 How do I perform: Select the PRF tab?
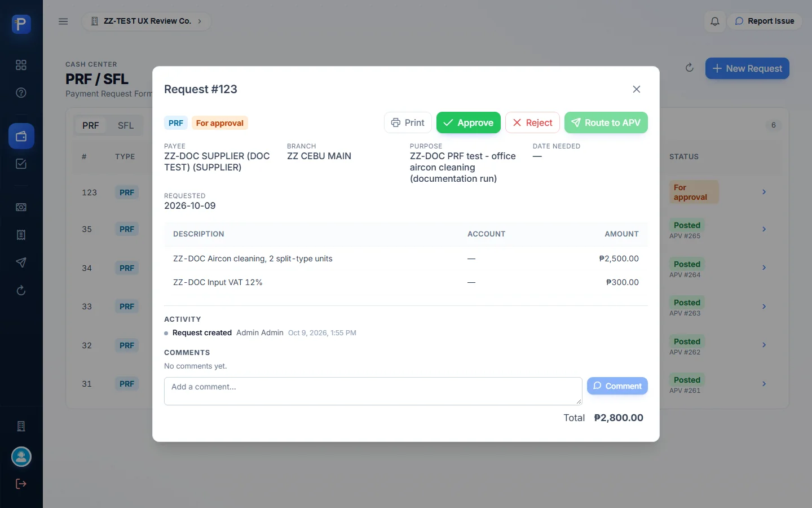[x=91, y=125]
